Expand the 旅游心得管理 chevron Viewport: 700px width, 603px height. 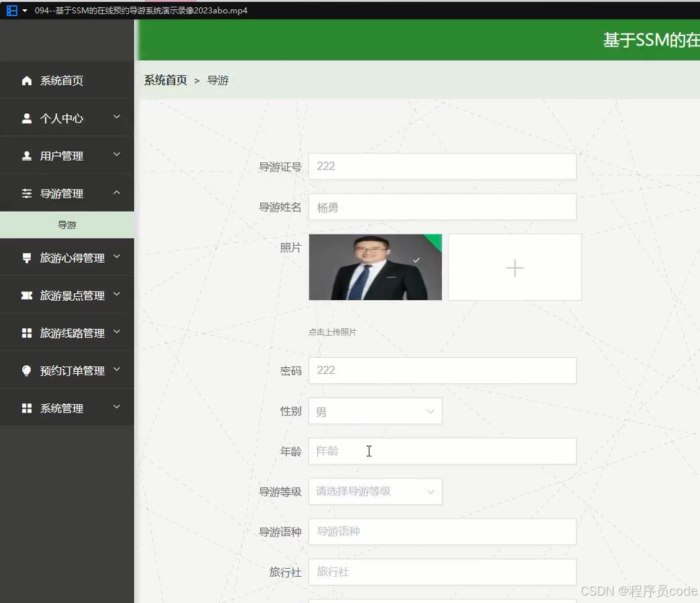point(117,257)
